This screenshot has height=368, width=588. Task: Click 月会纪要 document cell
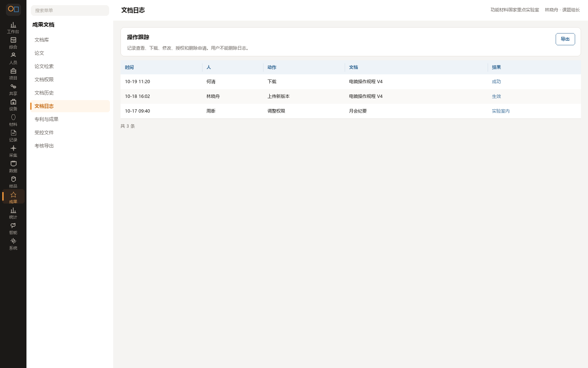pos(358,111)
